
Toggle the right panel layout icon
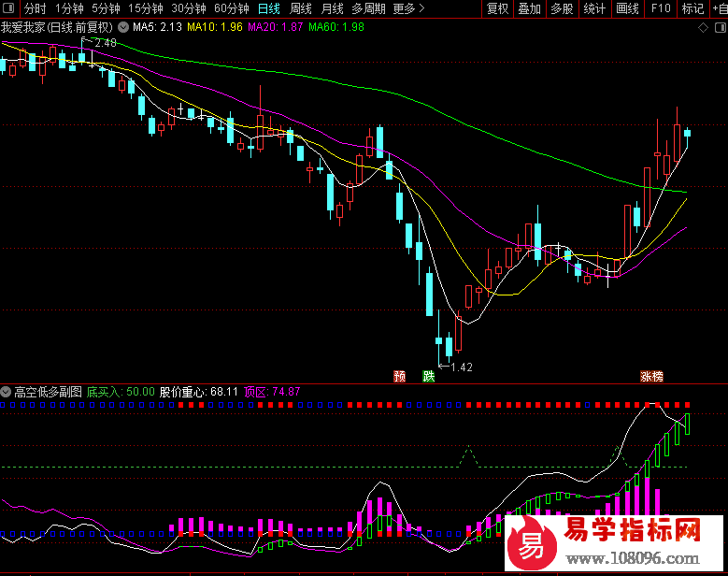pos(721,28)
